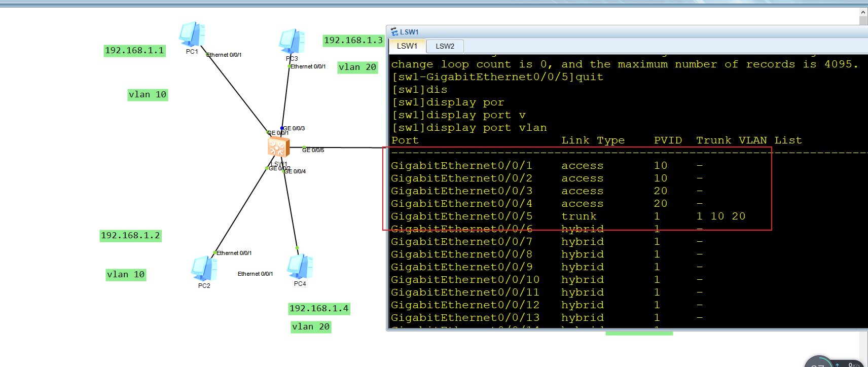Screen dimensions: 868x367
Task: Click the GigabitEthernet0/0/9 row in terminal
Action: [548, 267]
